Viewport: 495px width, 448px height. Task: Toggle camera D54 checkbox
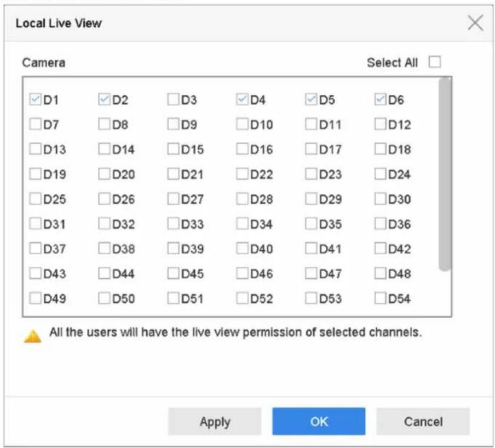point(381,298)
